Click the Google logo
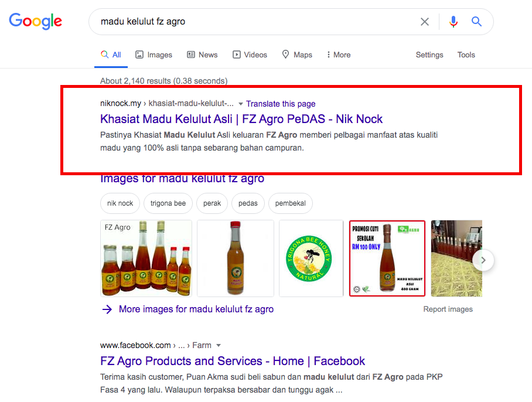 (35, 22)
